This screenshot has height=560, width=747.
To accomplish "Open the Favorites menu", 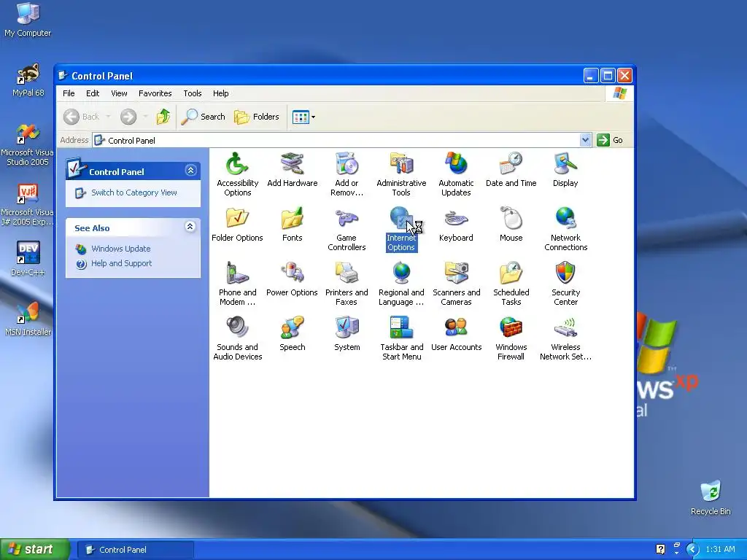I will pos(155,93).
